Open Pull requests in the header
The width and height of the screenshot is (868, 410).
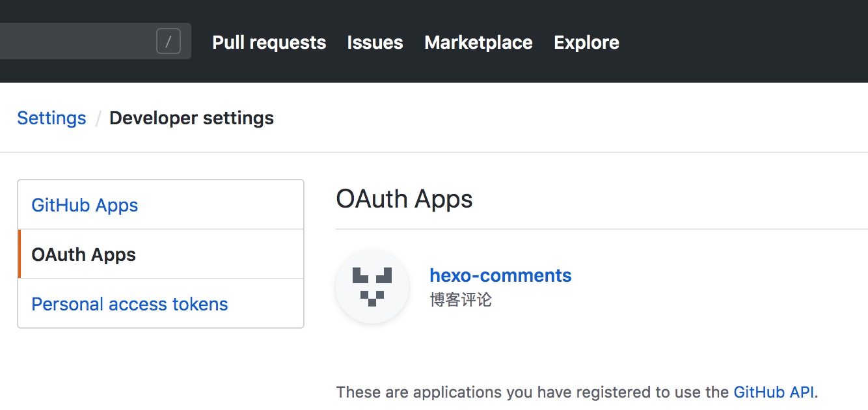(x=269, y=43)
